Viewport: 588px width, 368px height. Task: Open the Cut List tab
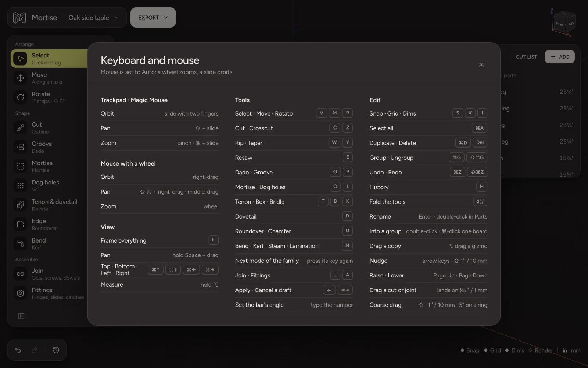[x=526, y=57]
